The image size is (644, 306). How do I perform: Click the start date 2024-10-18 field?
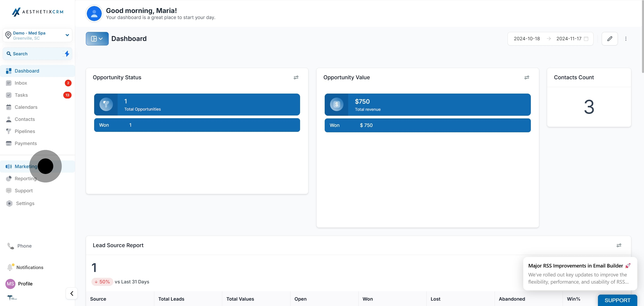pyautogui.click(x=527, y=39)
